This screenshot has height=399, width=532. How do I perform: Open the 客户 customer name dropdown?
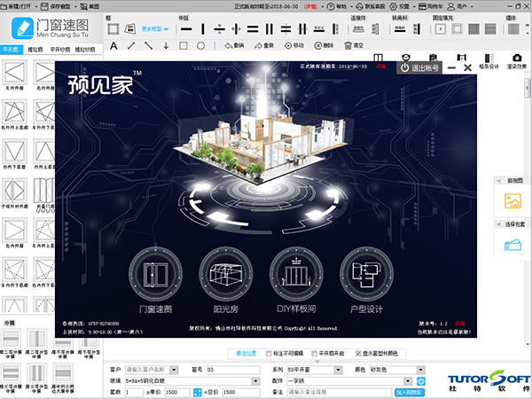click(x=174, y=370)
